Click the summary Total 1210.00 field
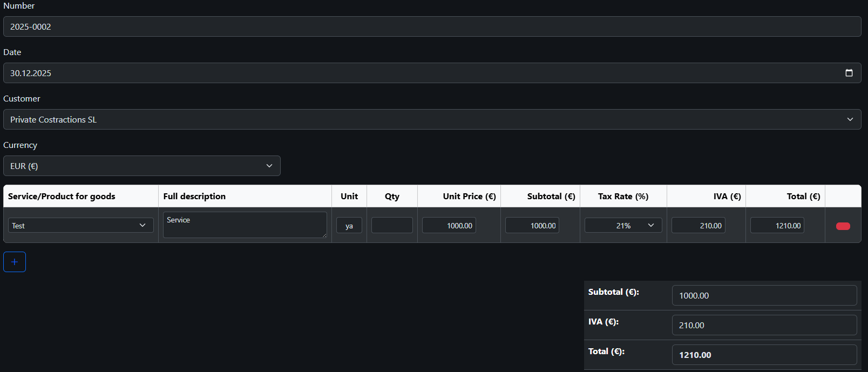Screen dimensions: 868x372 [764, 355]
